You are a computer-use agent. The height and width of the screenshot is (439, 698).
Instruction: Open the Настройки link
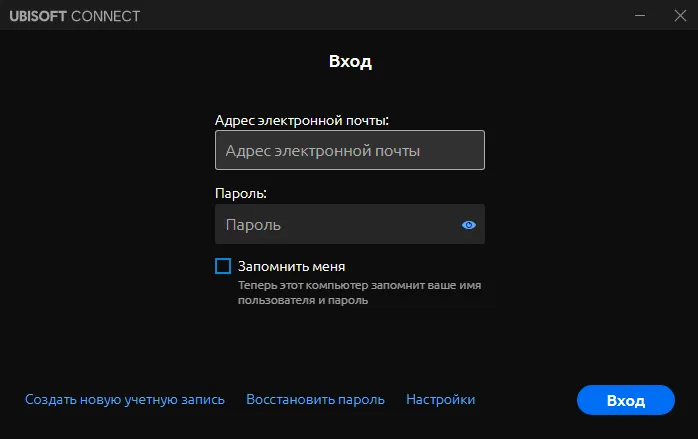pos(441,399)
